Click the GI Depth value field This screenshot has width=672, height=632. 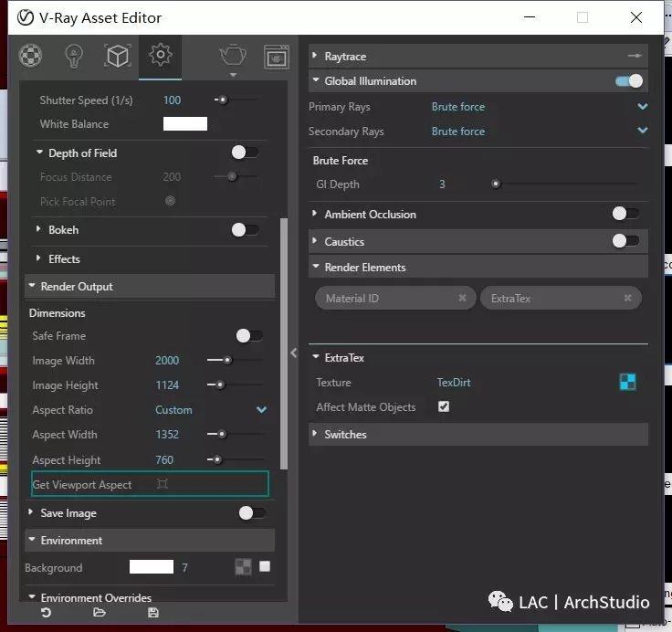(442, 184)
